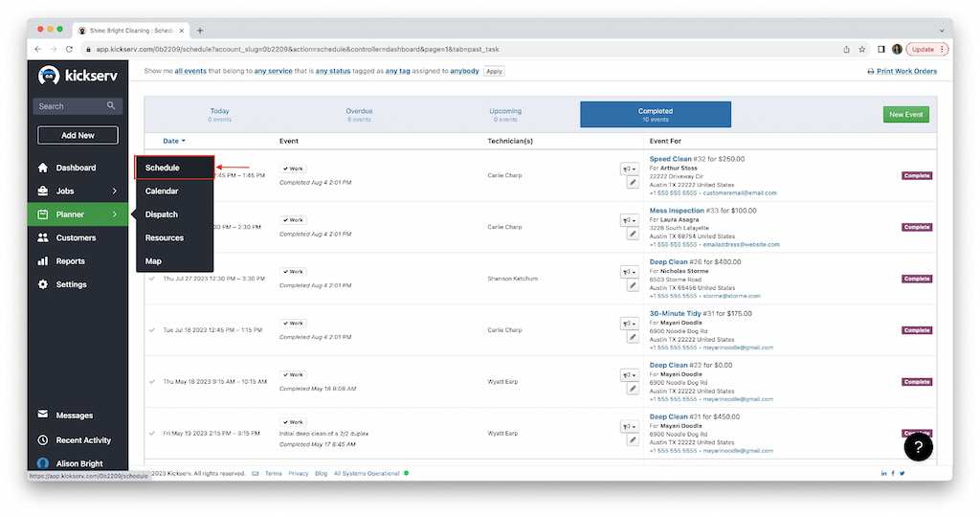Click the edit pencil for Deep Clean #21
The height and width of the screenshot is (517, 980).
point(633,440)
